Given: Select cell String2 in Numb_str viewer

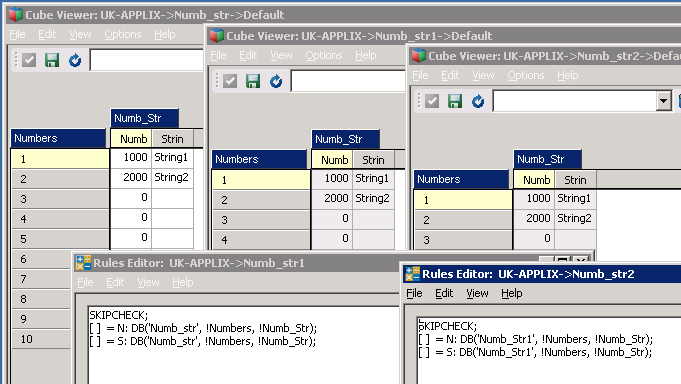Looking at the screenshot, I should [172, 177].
